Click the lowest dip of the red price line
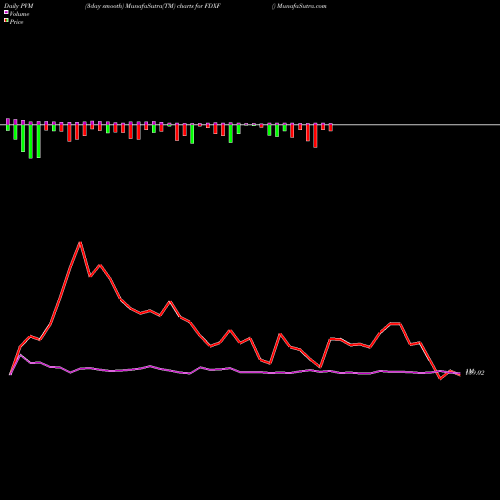The width and height of the screenshot is (500, 500). (x=440, y=379)
